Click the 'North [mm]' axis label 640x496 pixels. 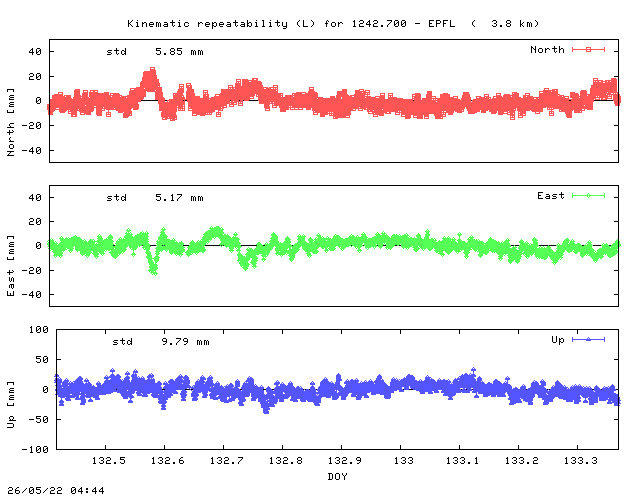click(x=11, y=122)
